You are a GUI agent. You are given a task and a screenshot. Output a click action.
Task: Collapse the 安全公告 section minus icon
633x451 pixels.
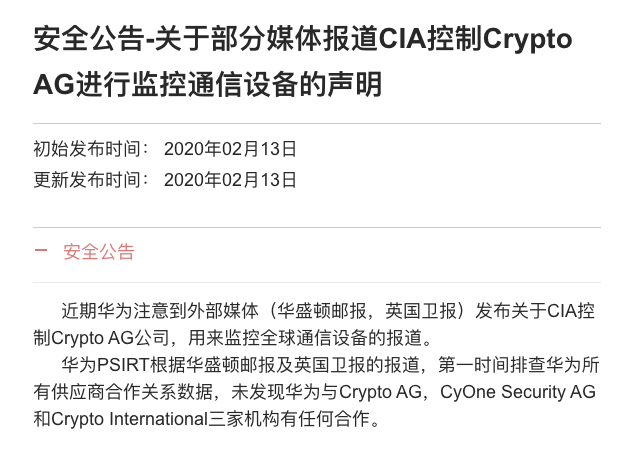[40, 251]
